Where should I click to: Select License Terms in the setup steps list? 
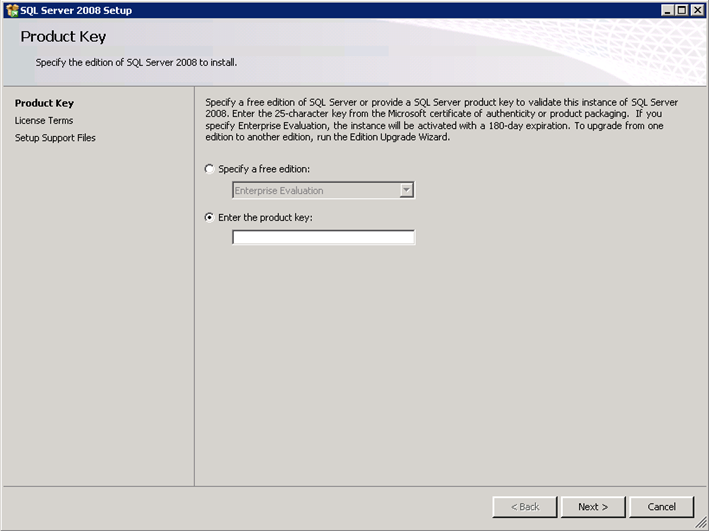click(x=44, y=120)
